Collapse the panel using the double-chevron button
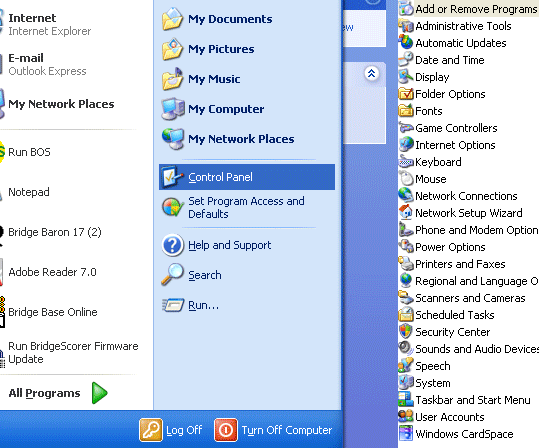The image size is (539, 448). [371, 73]
